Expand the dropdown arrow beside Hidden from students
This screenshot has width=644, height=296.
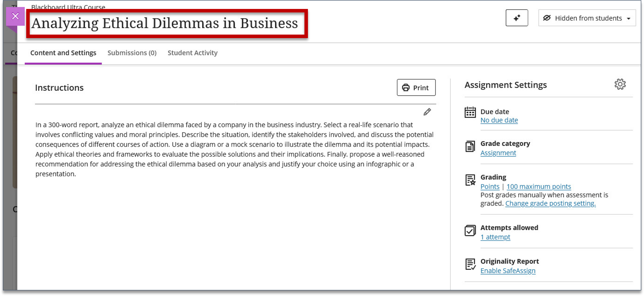(x=629, y=19)
